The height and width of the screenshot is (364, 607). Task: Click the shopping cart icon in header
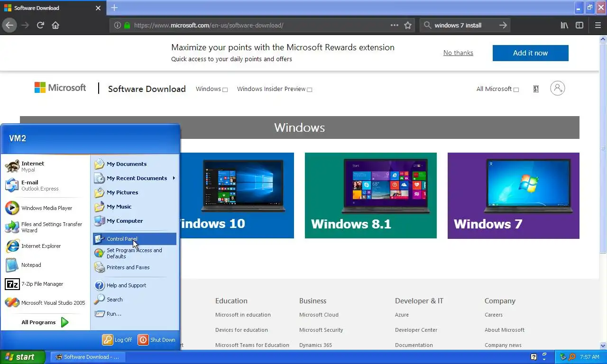536,89
